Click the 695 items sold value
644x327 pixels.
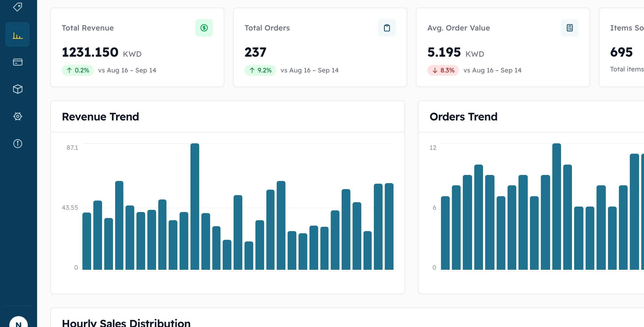tap(621, 52)
